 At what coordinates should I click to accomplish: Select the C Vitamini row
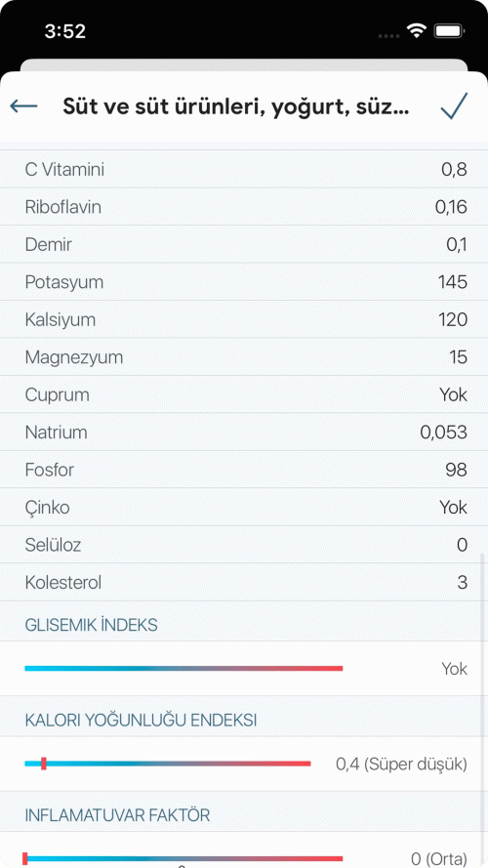click(244, 169)
